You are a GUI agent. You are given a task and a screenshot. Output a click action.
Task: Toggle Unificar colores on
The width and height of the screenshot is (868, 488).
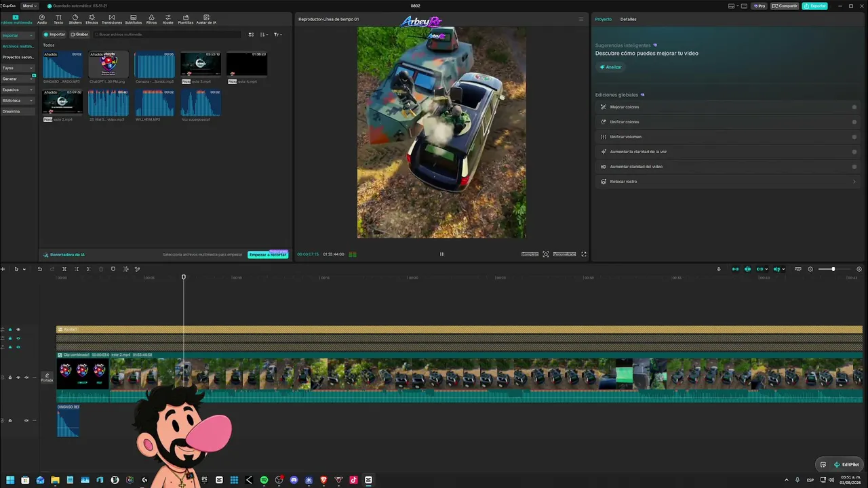(x=854, y=122)
